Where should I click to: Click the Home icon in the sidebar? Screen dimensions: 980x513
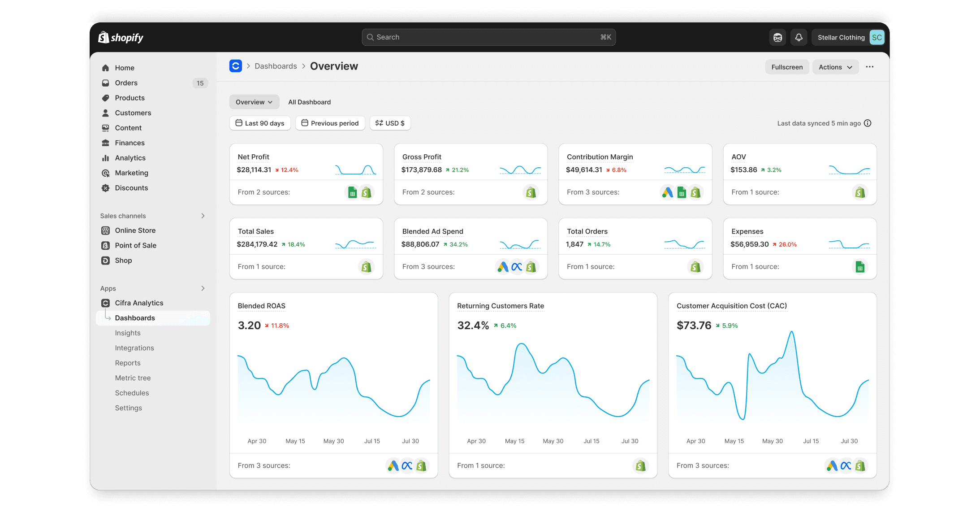pos(106,68)
